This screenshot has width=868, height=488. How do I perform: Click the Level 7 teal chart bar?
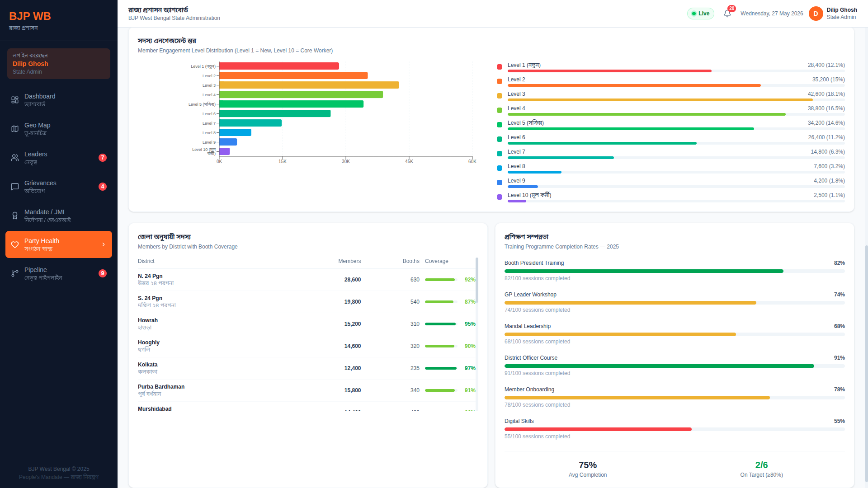point(250,123)
